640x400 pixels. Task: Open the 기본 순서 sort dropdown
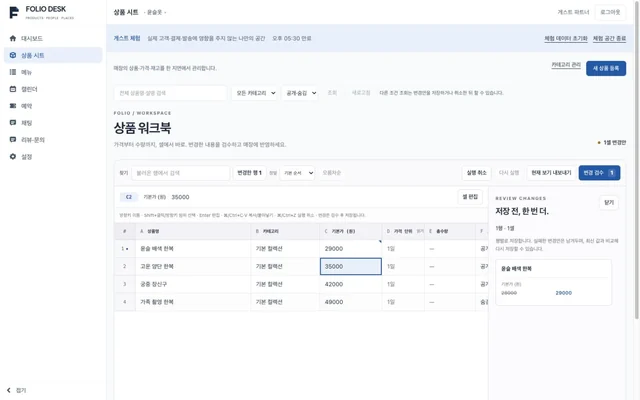(297, 173)
